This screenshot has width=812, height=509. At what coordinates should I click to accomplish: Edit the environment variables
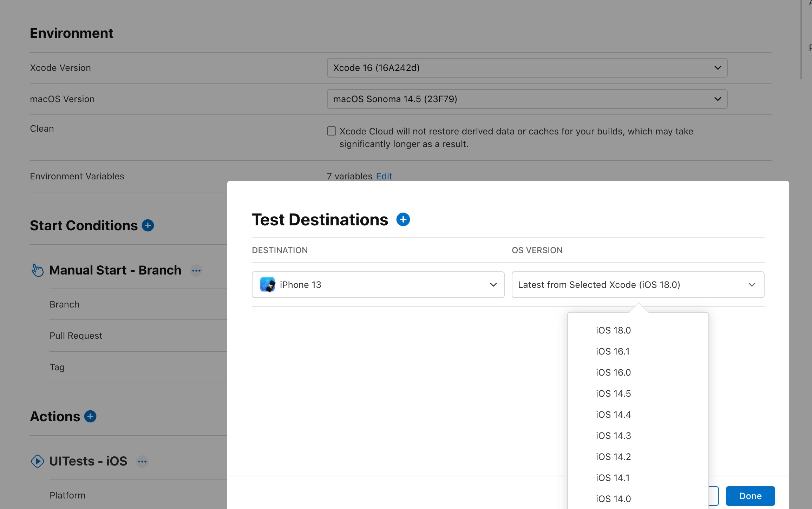click(384, 176)
